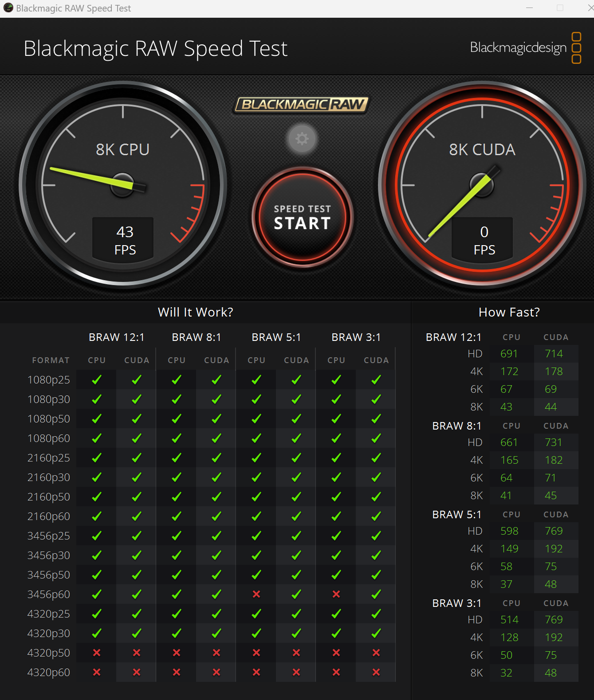
Task: Click the BRAW 5:1 column header in Will It Work
Action: (x=276, y=337)
